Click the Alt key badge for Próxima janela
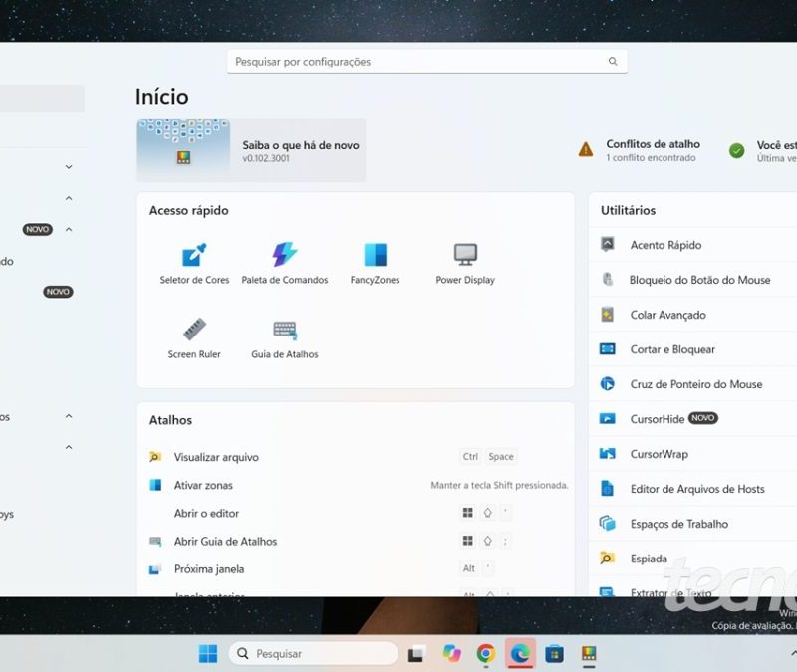Image resolution: width=797 pixels, height=672 pixels. pos(469,568)
